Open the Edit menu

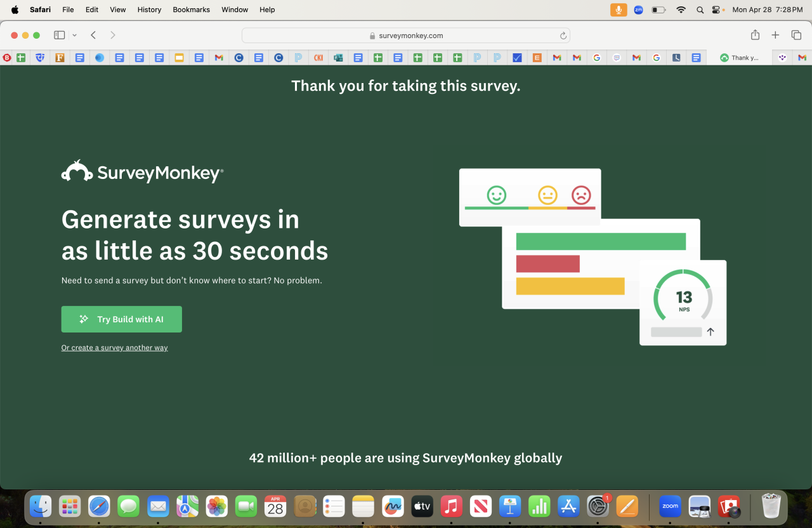pos(92,10)
